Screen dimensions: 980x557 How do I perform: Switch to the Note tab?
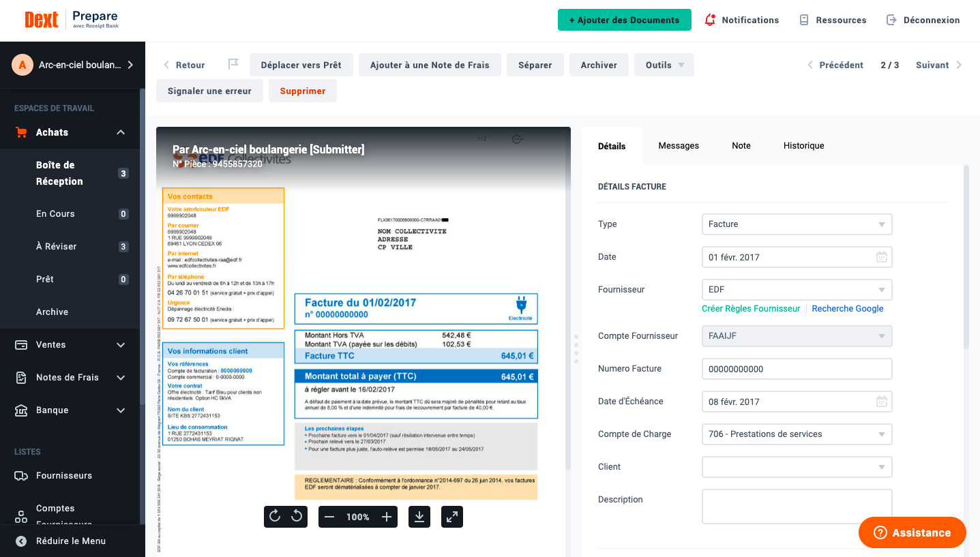pos(741,146)
